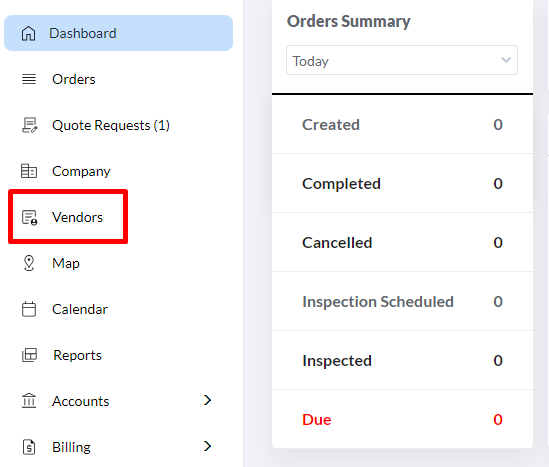
Task: Click the Completed orders row
Action: click(x=402, y=183)
